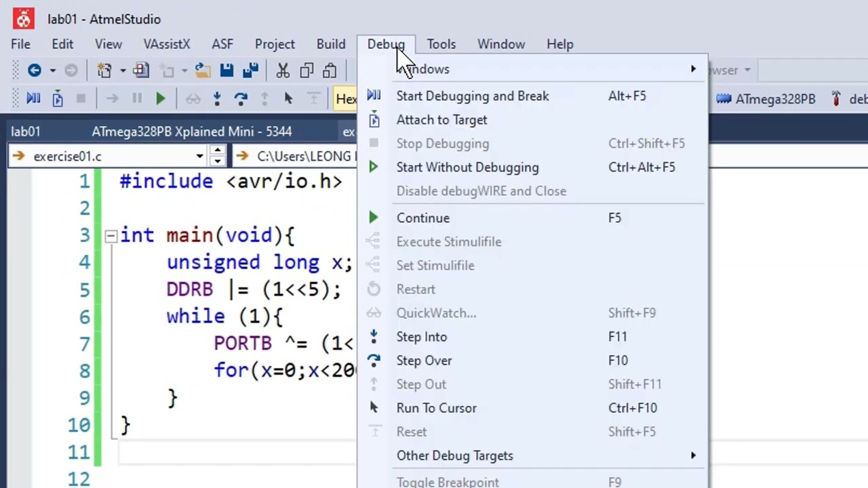Open the New Project dropdown arrow
Viewport: 868px width, 488px height.
(123, 70)
